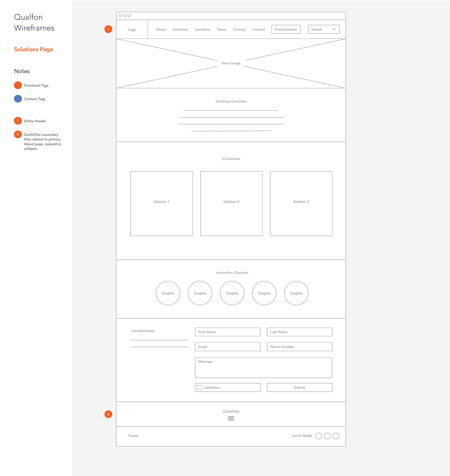Click the Quicklinks note description text

(42, 141)
